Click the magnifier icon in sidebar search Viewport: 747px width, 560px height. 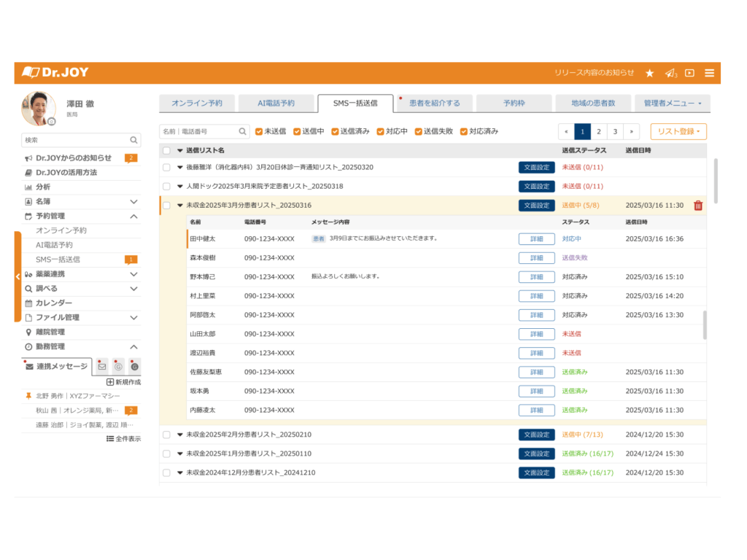(134, 140)
